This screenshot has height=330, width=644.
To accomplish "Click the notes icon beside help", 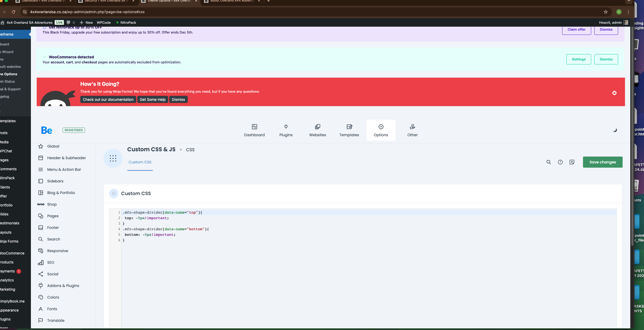I will click(572, 162).
